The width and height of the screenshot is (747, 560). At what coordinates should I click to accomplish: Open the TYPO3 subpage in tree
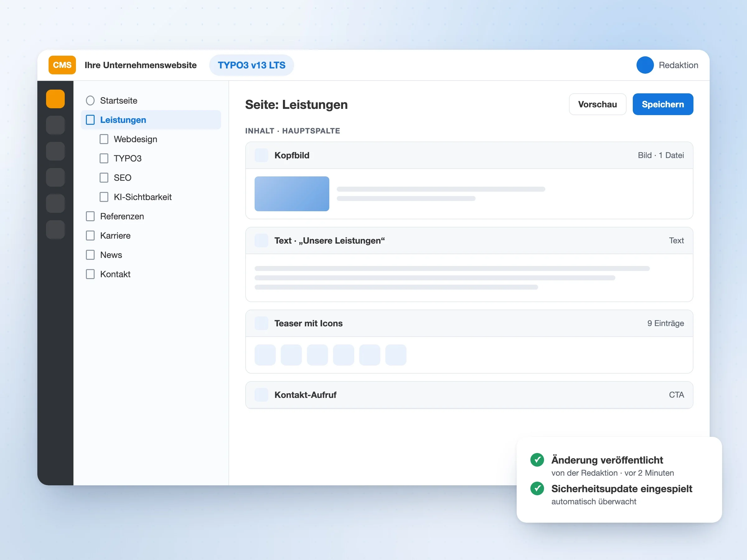[x=127, y=158]
